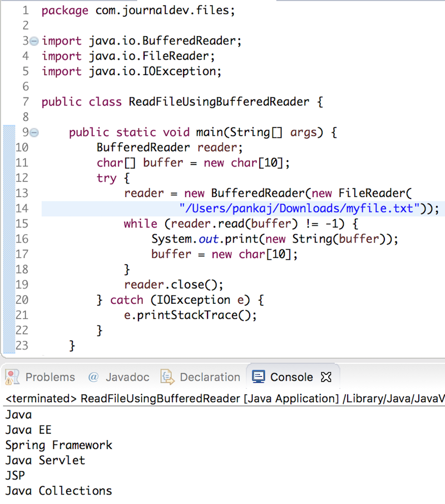Click line number 20 in the gutter

(22, 300)
